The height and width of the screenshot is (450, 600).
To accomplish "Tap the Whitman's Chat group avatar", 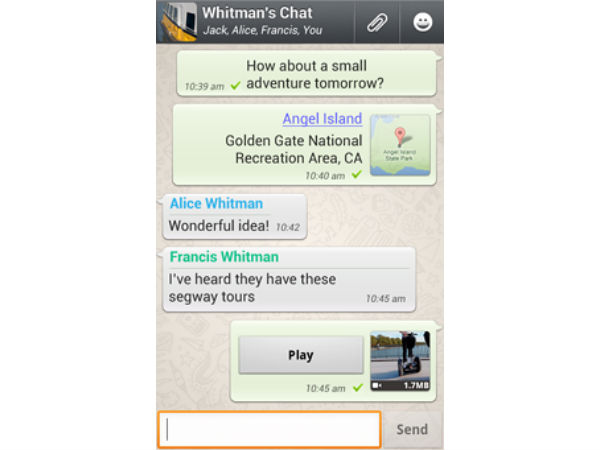I will point(178,22).
